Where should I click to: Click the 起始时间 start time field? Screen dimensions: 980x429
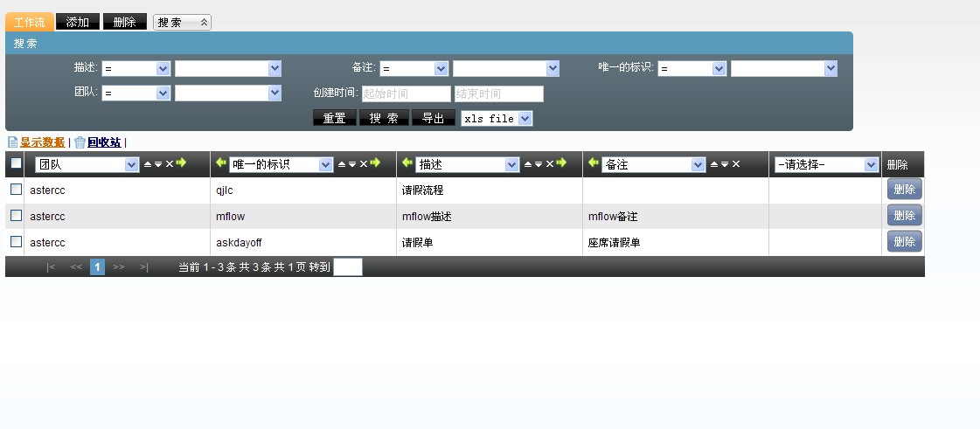(406, 93)
